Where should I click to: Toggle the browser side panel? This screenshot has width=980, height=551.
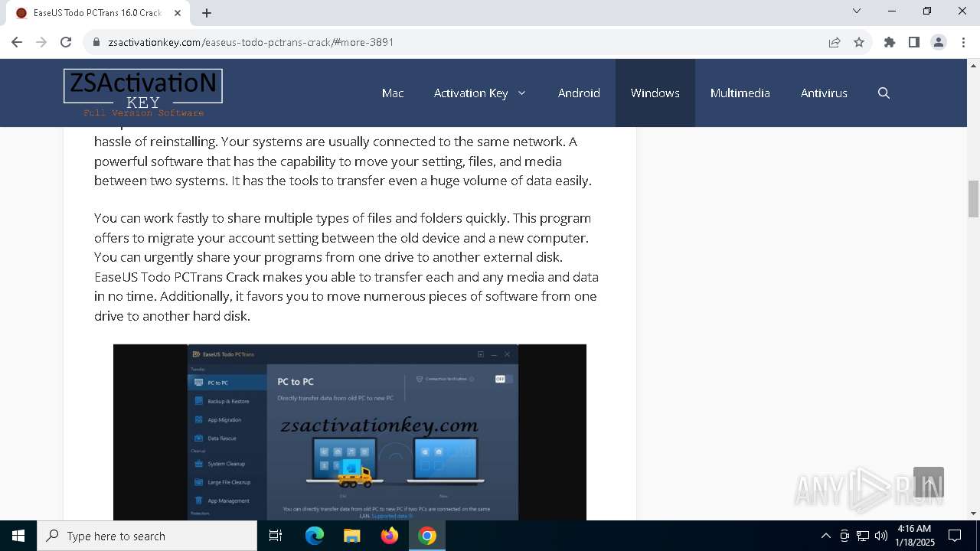tap(914, 42)
